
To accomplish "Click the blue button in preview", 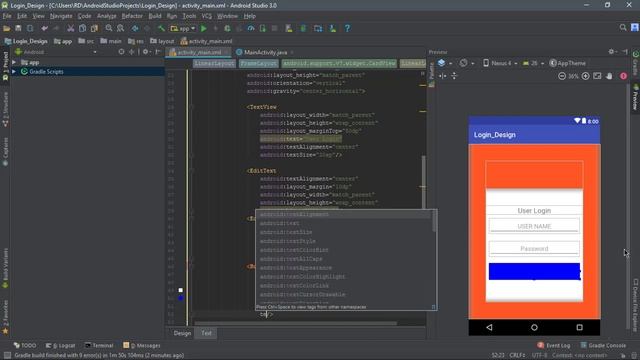I will (x=534, y=272).
